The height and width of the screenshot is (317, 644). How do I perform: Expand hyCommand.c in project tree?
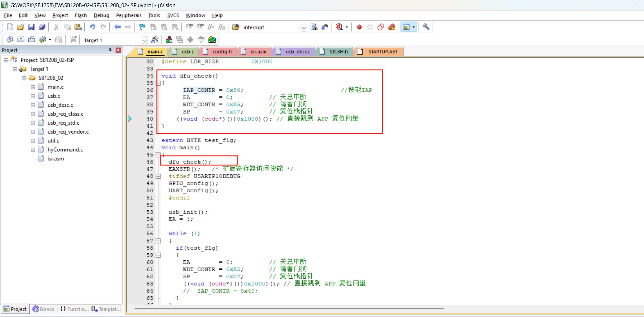click(x=33, y=150)
